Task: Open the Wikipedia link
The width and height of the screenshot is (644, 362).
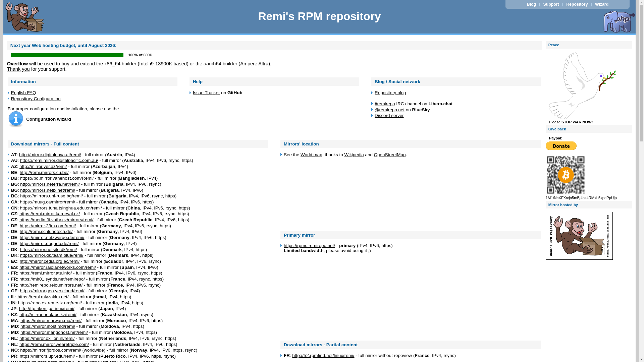Action: [x=354, y=155]
